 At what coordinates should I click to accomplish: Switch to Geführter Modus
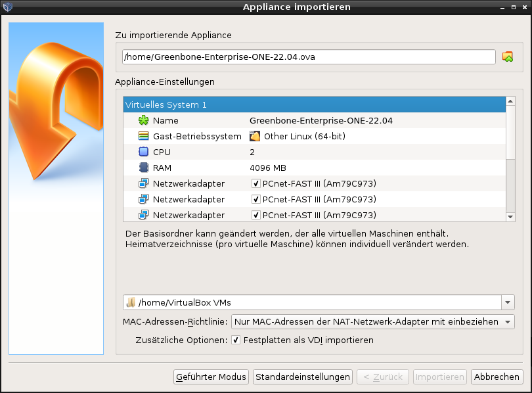pos(211,377)
